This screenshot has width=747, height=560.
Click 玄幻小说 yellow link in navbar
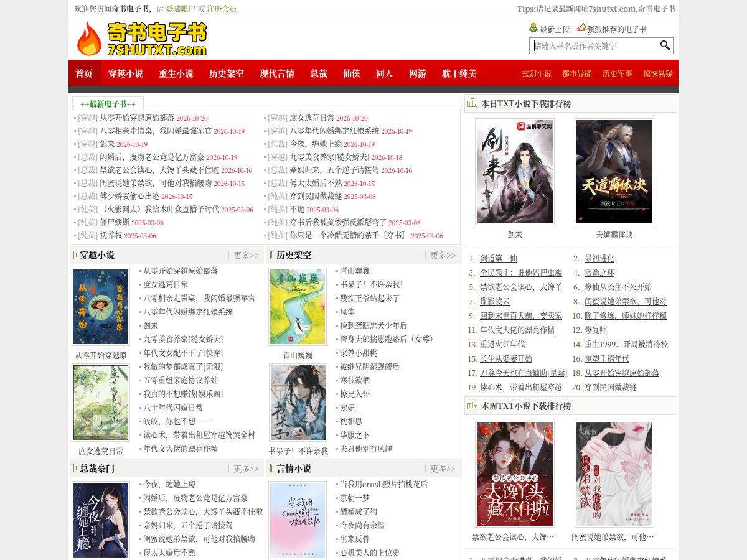coord(537,73)
